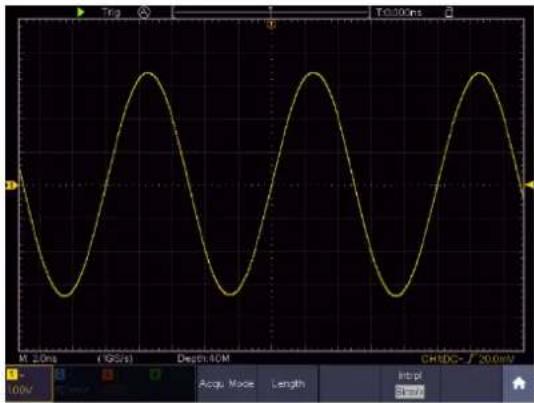Click the Trig status label

point(111,13)
